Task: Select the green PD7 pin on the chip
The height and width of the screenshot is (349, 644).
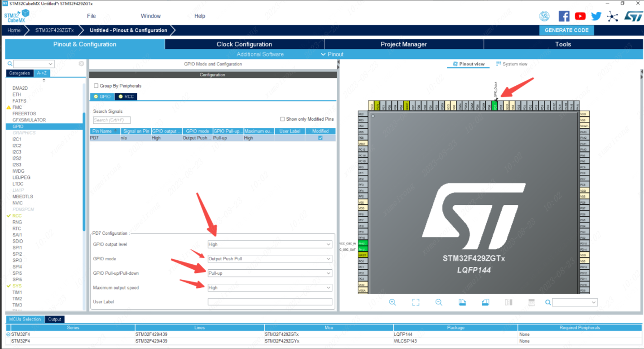Action: [495, 106]
